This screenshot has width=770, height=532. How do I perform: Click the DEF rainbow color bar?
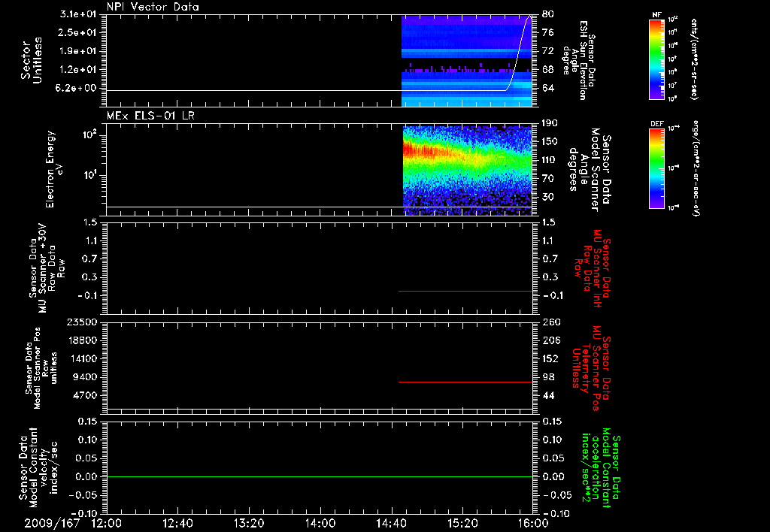click(656, 168)
